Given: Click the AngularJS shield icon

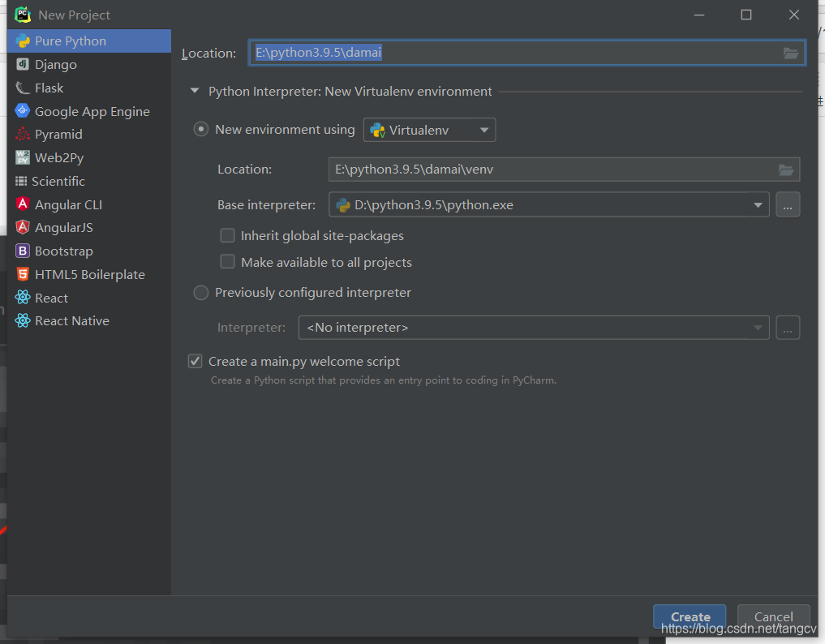Looking at the screenshot, I should click(23, 227).
